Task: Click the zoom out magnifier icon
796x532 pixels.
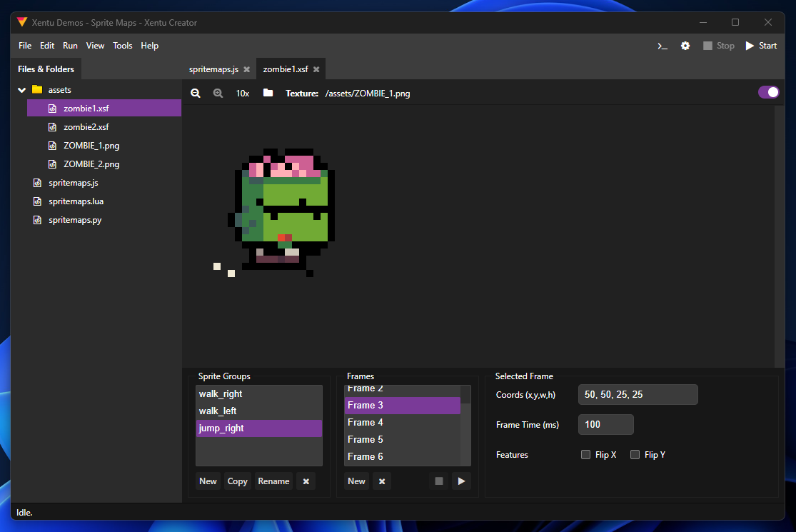Action: point(196,93)
